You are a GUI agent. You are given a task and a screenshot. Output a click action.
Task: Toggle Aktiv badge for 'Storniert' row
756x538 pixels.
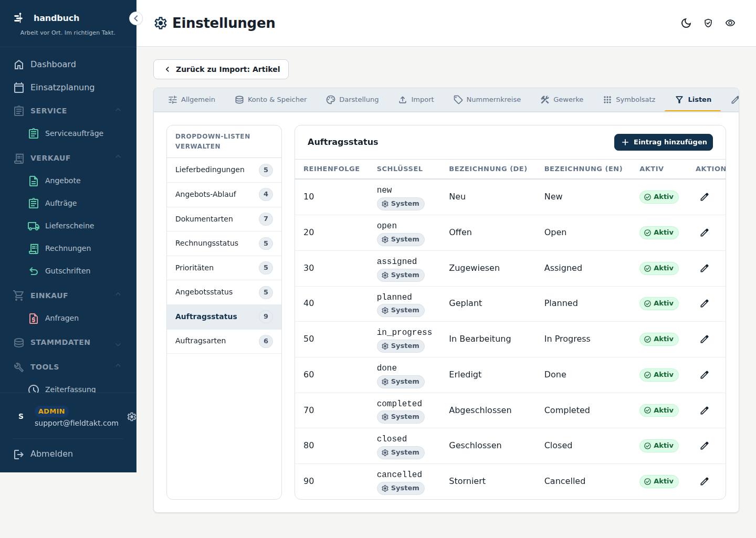pos(659,481)
